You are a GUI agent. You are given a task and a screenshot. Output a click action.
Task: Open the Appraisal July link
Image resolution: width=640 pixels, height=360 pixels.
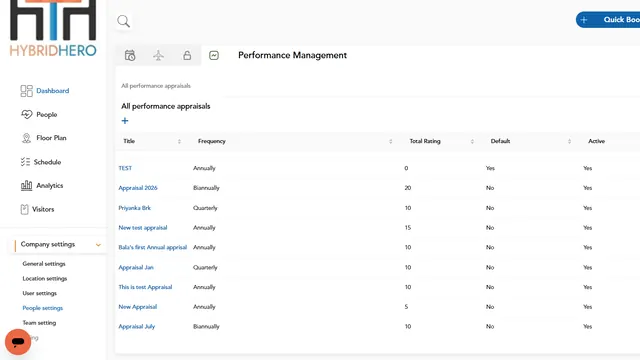(x=137, y=327)
